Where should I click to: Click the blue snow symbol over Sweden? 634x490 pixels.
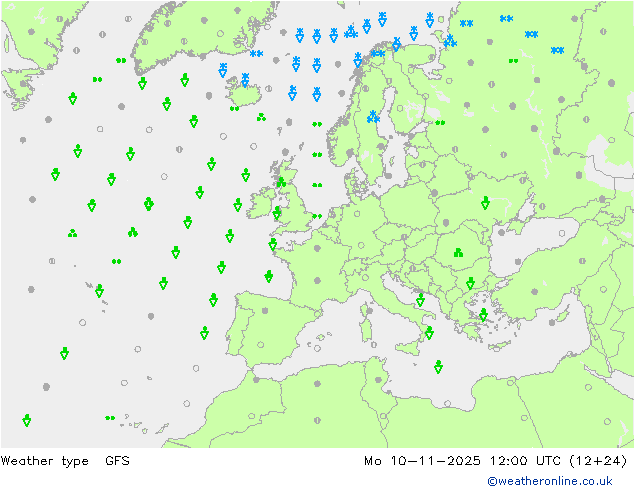373,117
